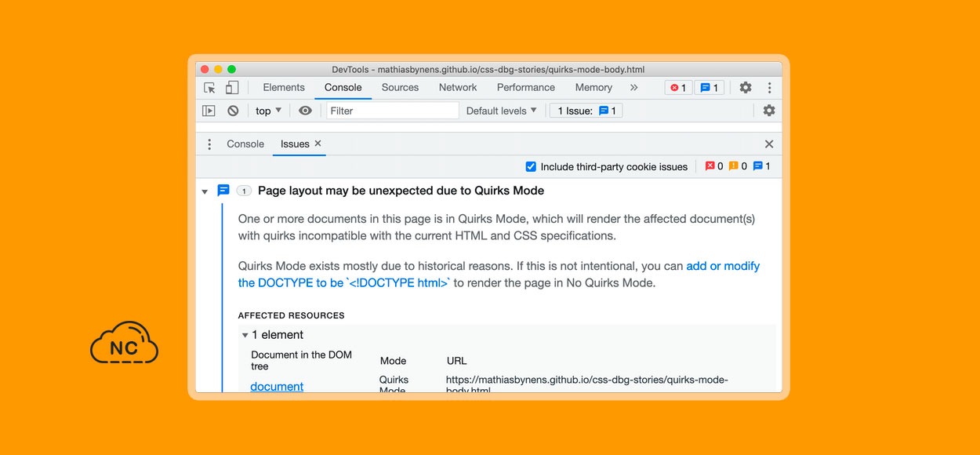This screenshot has width=980, height=455.
Task: Click the issue count badge showing 1
Action: [244, 191]
